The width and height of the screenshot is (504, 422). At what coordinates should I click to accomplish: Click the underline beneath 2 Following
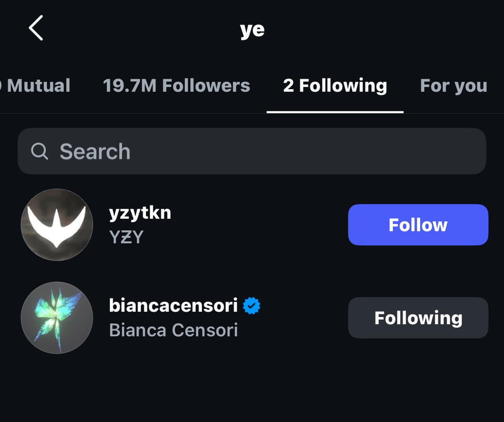pos(335,112)
